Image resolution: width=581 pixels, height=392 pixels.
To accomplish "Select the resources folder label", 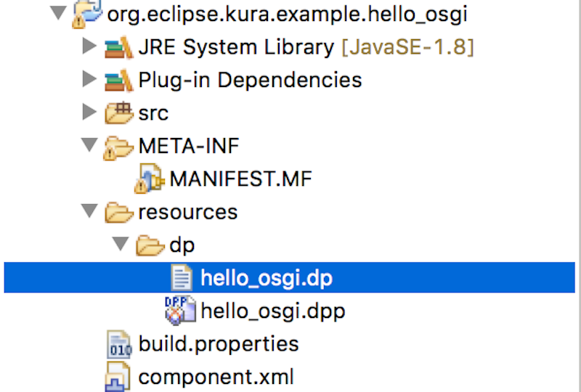I will pyautogui.click(x=188, y=212).
